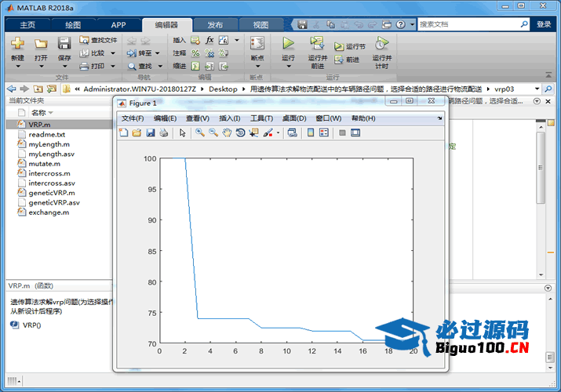Click the Help question mark icon

[401, 24]
